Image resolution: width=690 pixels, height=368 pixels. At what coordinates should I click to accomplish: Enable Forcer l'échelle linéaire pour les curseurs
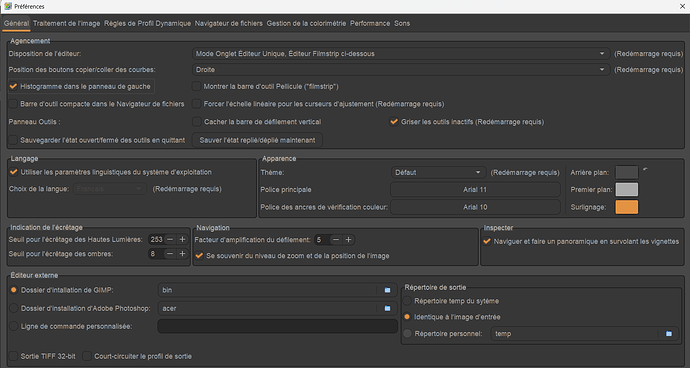pos(196,104)
